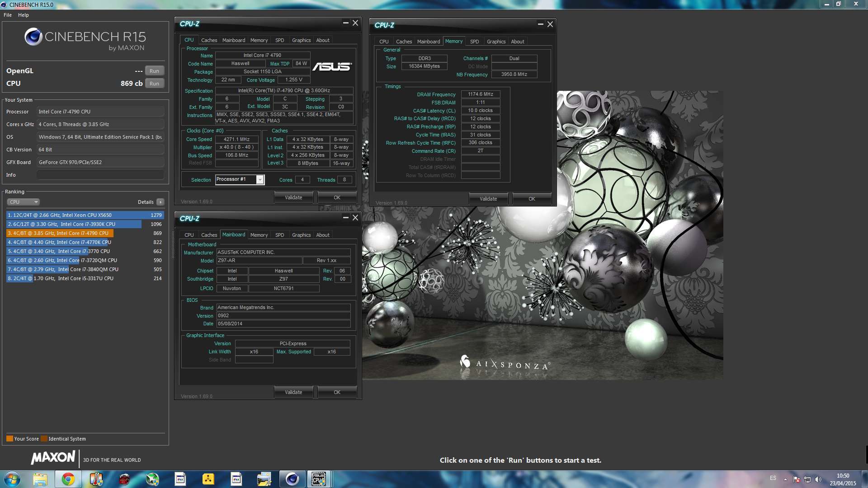The width and height of the screenshot is (868, 488).
Task: Click the MAXON logo at bottom
Action: click(53, 457)
